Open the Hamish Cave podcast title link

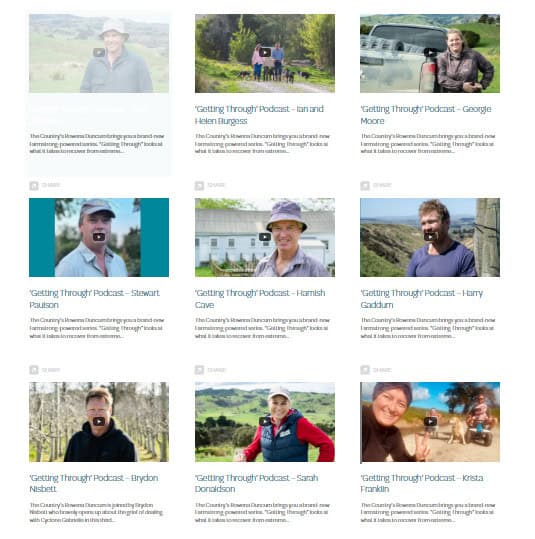[x=260, y=299]
